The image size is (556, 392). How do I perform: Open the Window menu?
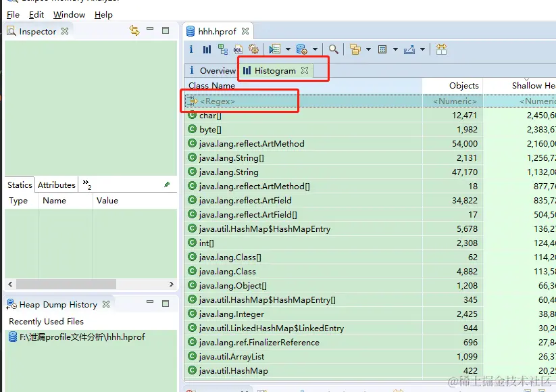69,15
